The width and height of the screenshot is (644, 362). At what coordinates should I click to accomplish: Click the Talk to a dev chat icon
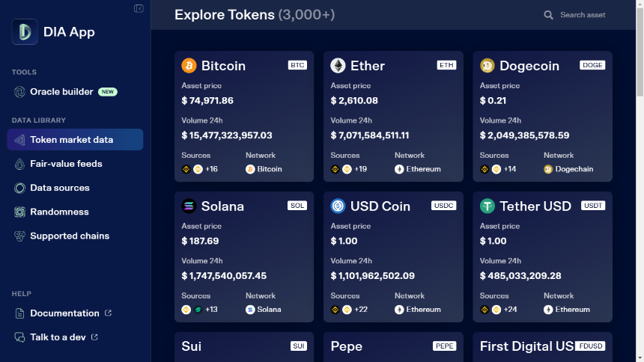click(x=19, y=337)
